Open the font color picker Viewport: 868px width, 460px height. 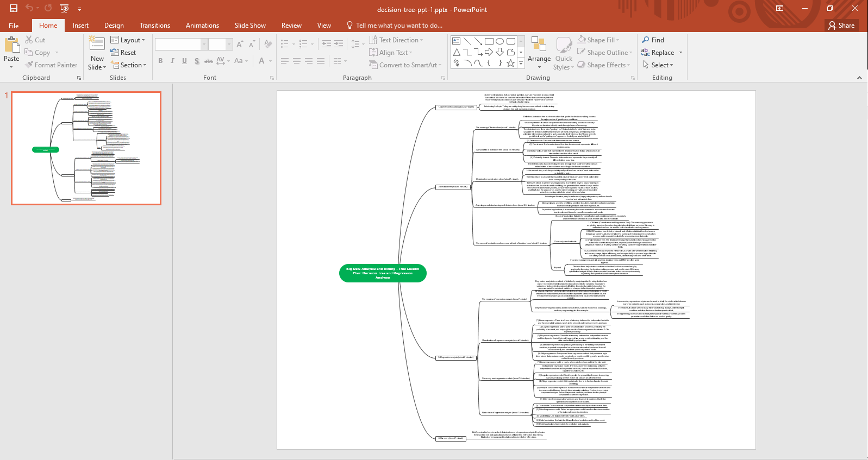(x=261, y=61)
